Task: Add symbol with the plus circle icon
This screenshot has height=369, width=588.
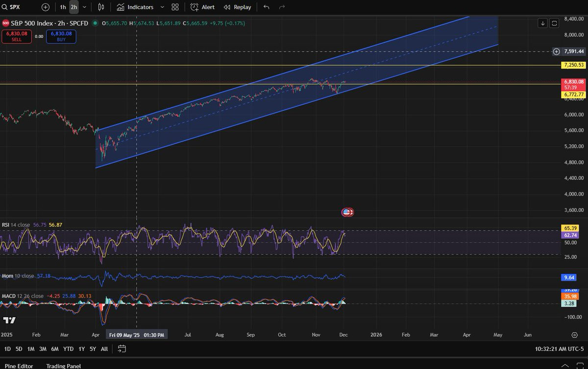Action: click(46, 7)
